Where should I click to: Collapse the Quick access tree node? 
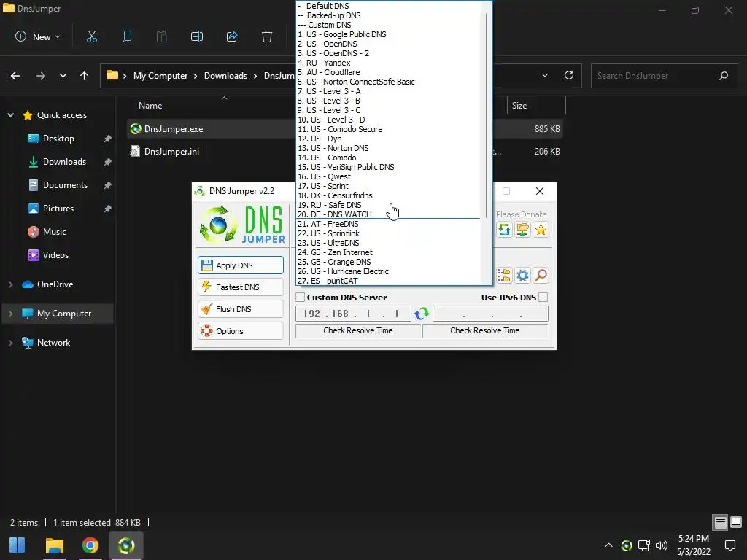(10, 114)
